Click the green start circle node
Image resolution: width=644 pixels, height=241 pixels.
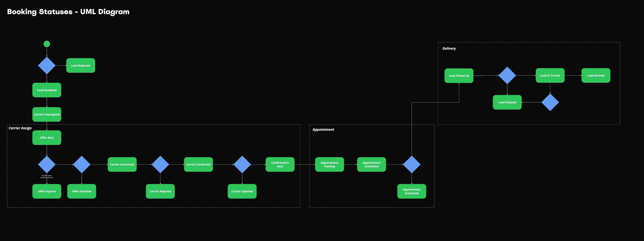point(47,44)
